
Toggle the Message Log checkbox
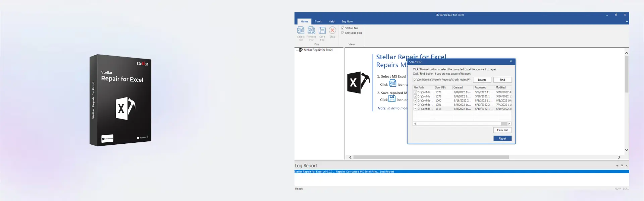pyautogui.click(x=343, y=33)
